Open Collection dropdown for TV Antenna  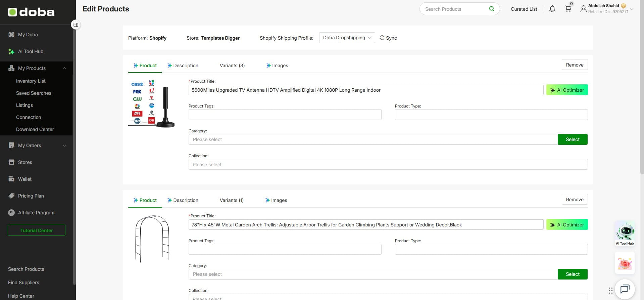pyautogui.click(x=388, y=164)
